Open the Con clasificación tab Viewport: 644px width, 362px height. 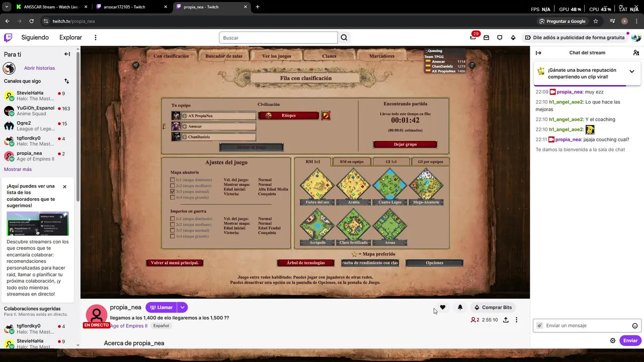point(171,56)
